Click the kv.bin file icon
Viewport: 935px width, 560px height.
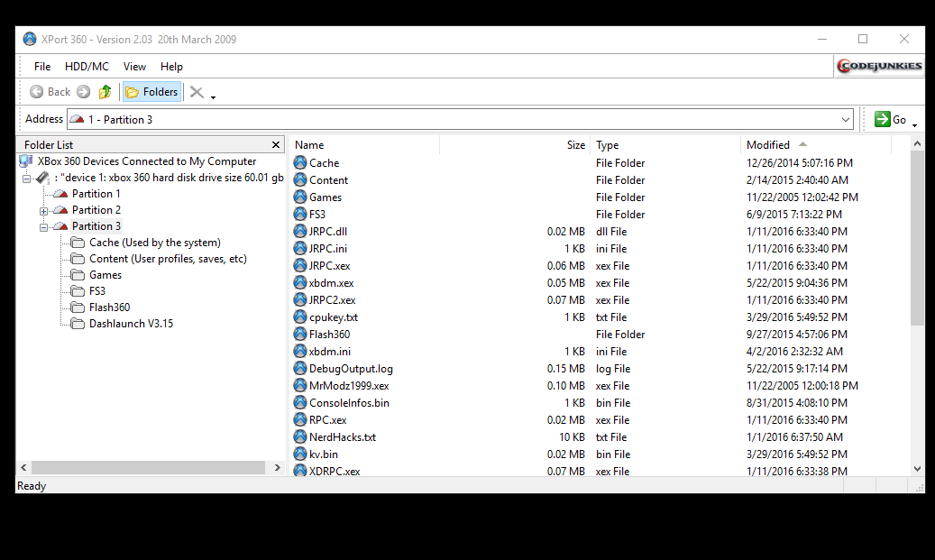(300, 454)
